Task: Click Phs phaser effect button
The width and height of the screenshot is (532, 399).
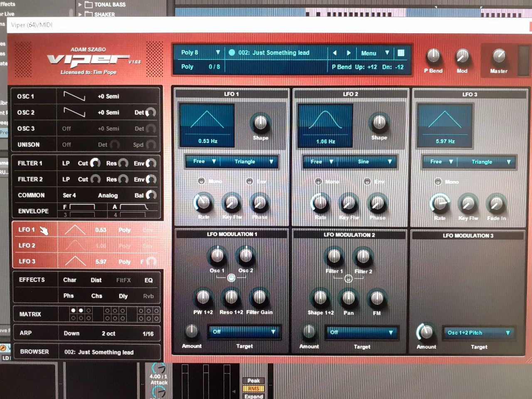Action: [x=69, y=296]
